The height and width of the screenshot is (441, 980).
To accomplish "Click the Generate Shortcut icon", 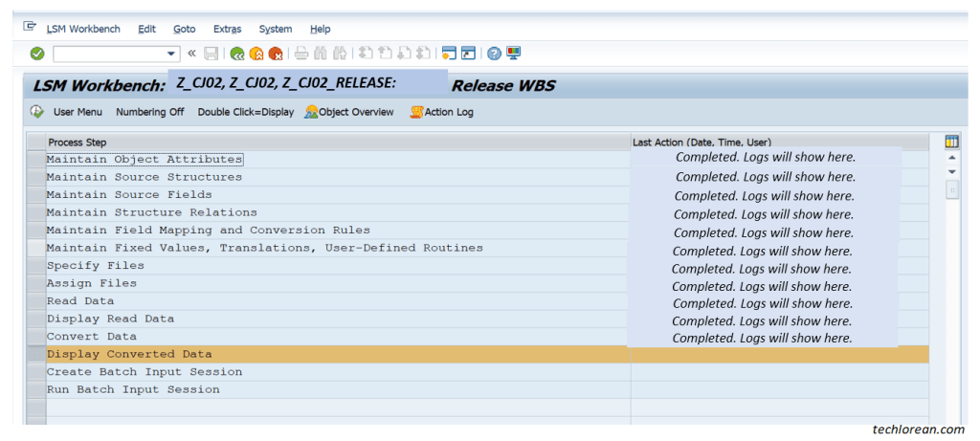I will click(468, 54).
